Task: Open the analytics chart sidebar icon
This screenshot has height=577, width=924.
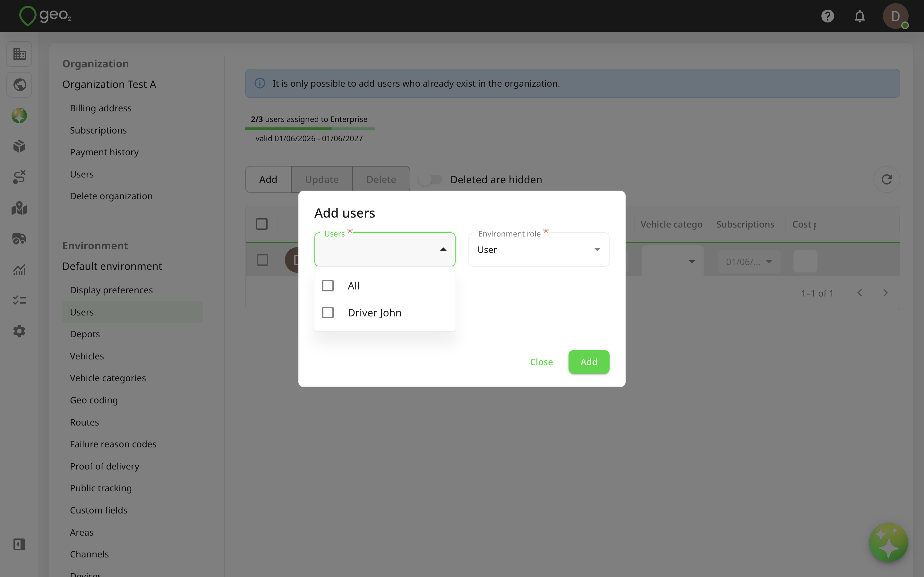Action: (x=19, y=270)
